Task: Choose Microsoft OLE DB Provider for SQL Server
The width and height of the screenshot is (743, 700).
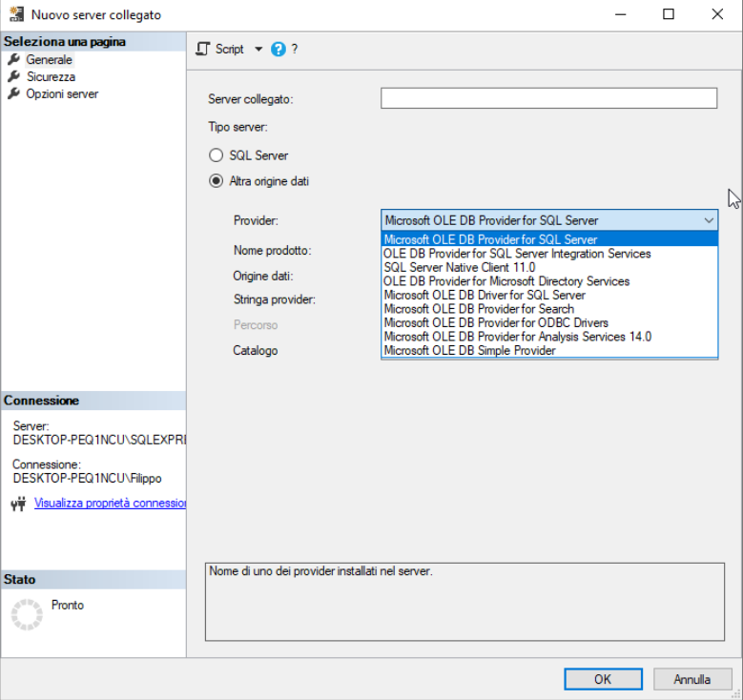Action: coord(549,239)
